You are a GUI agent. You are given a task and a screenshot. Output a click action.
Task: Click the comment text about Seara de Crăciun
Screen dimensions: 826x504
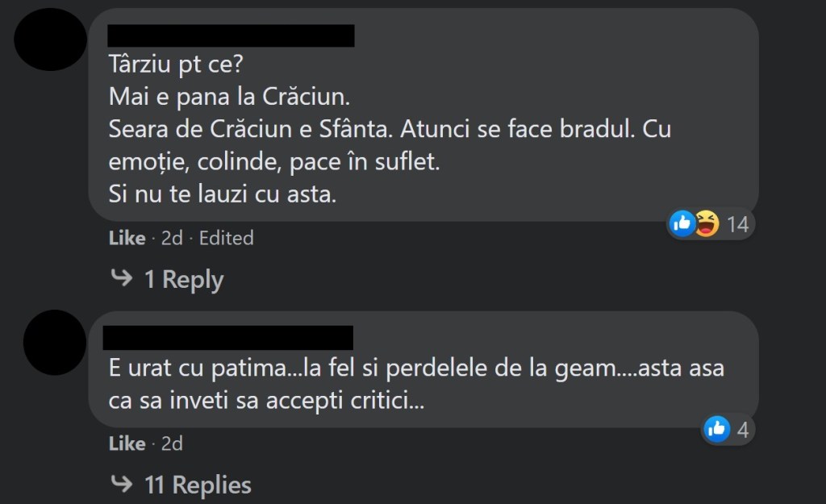pyautogui.click(x=390, y=129)
